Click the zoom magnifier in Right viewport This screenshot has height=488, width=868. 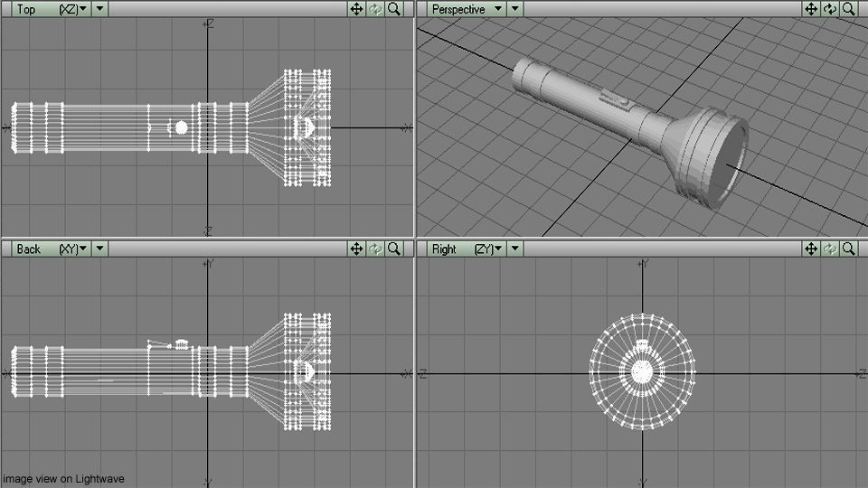click(849, 249)
